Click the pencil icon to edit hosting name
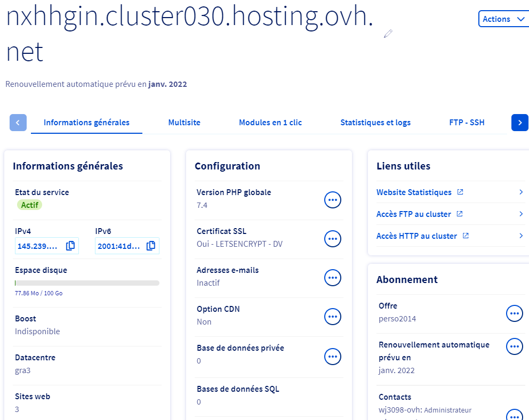This screenshot has width=529, height=420. pos(388,34)
